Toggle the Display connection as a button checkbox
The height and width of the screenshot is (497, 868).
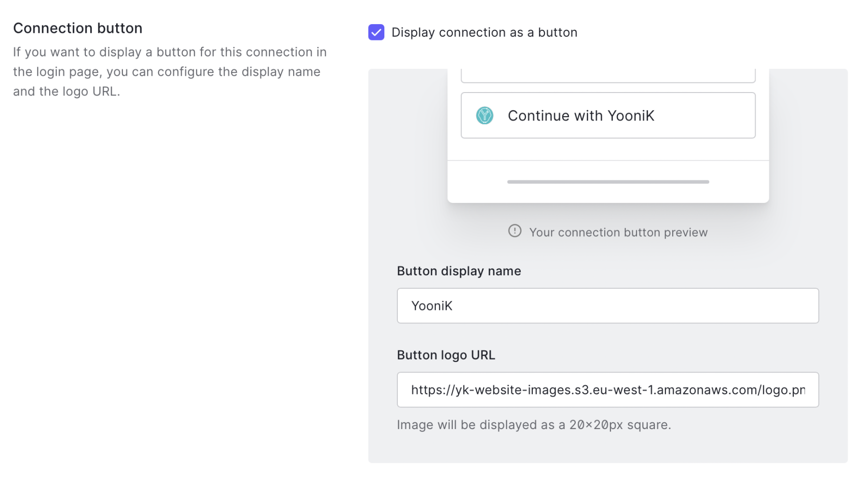[376, 32]
